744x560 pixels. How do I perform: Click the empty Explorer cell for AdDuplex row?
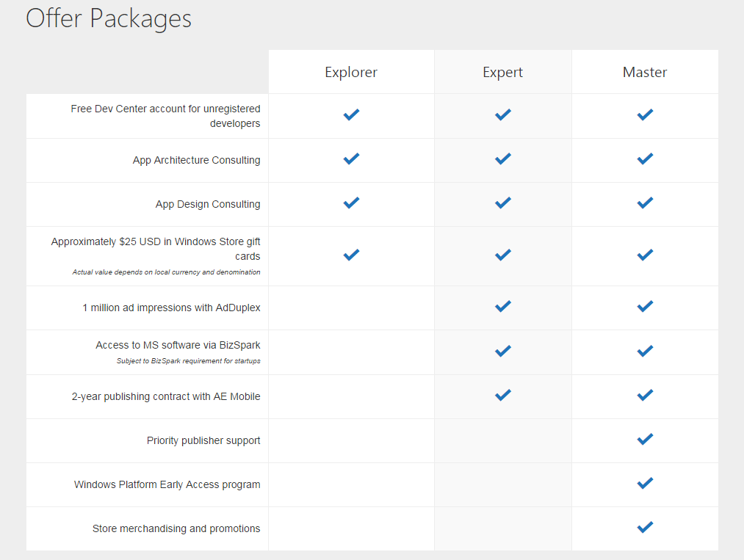pyautogui.click(x=351, y=307)
